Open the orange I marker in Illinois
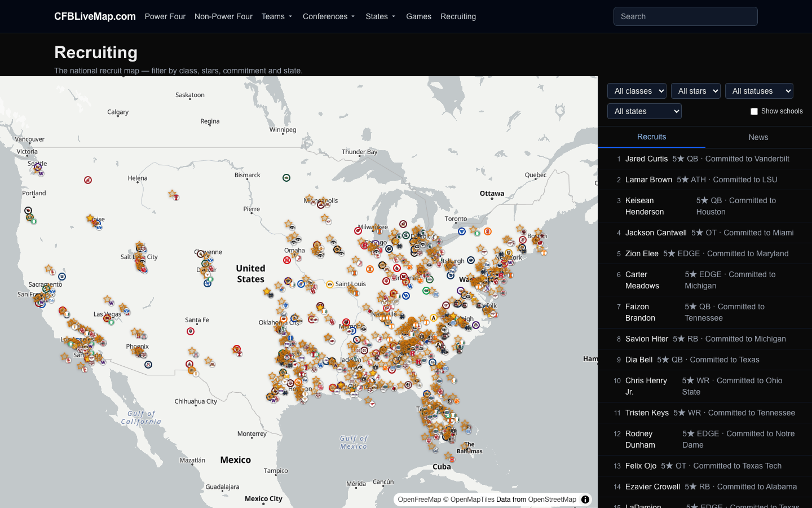This screenshot has height=508, width=812. 370,269
